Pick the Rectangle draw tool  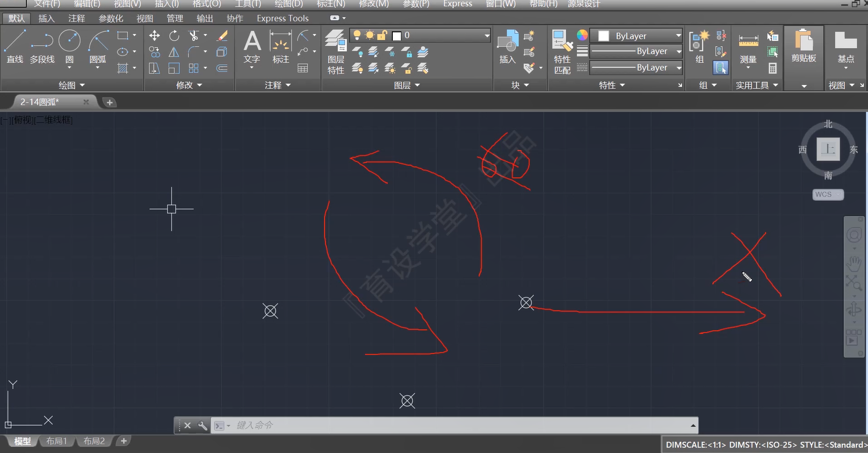pos(123,36)
